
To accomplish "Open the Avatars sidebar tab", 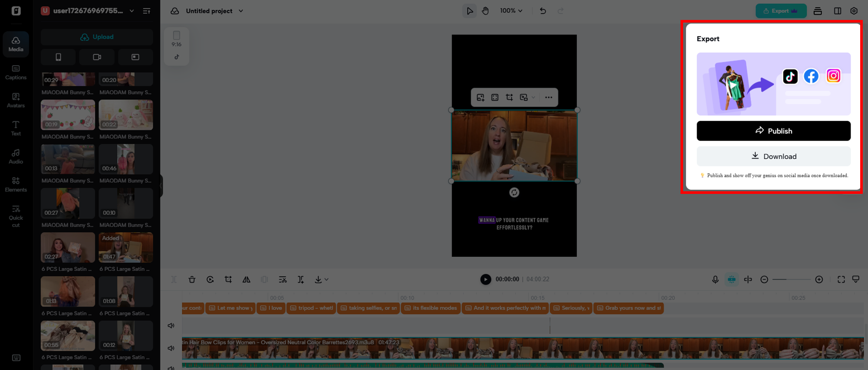I will pos(16,100).
